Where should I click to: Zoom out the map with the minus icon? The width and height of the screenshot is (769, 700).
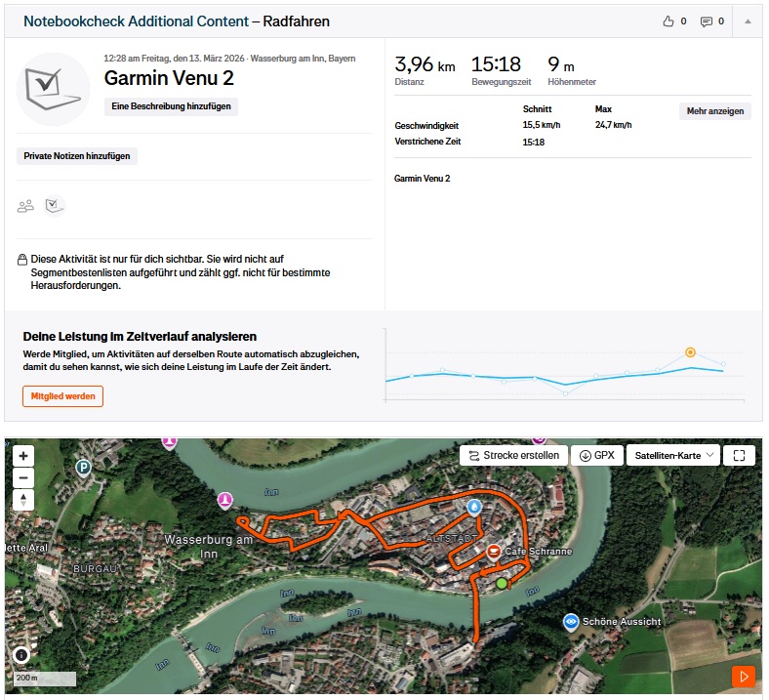tap(24, 477)
